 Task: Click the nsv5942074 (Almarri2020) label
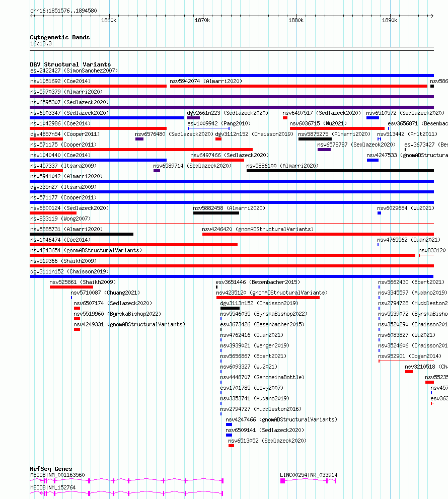206,81
